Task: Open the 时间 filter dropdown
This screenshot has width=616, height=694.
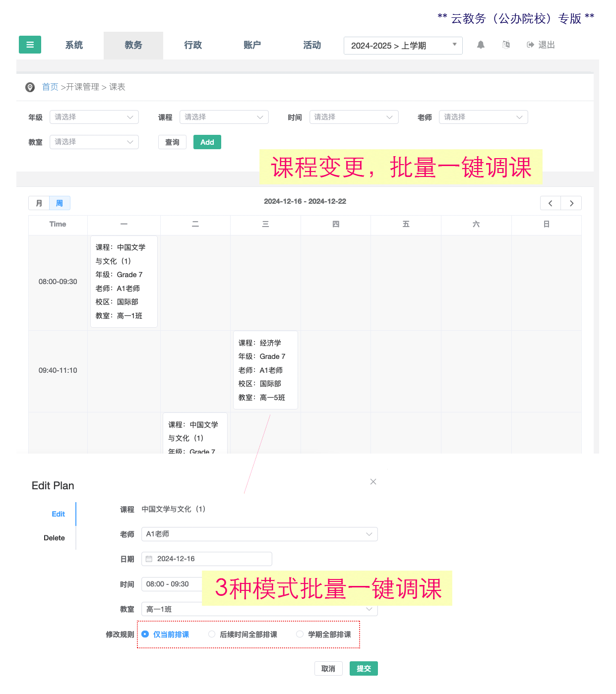Action: coord(354,117)
